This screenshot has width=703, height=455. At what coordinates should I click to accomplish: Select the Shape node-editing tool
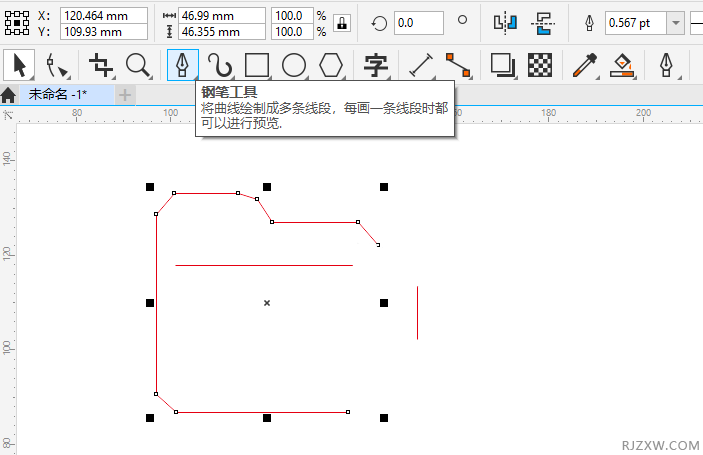click(57, 65)
